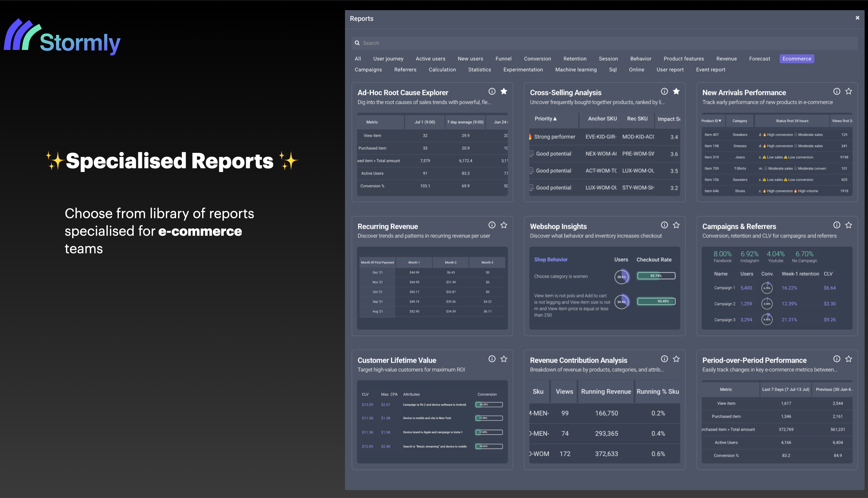Click the 55.74% checkout rate bar

656,276
